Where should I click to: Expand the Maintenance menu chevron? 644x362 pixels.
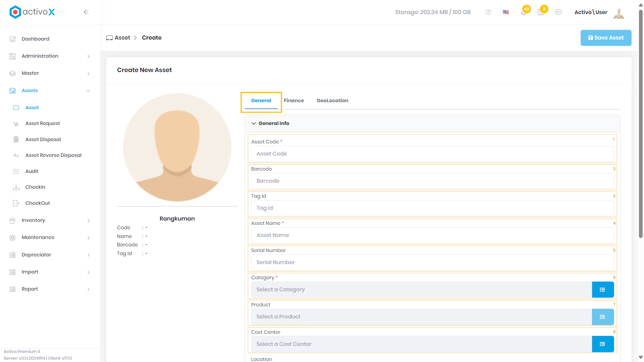click(88, 238)
